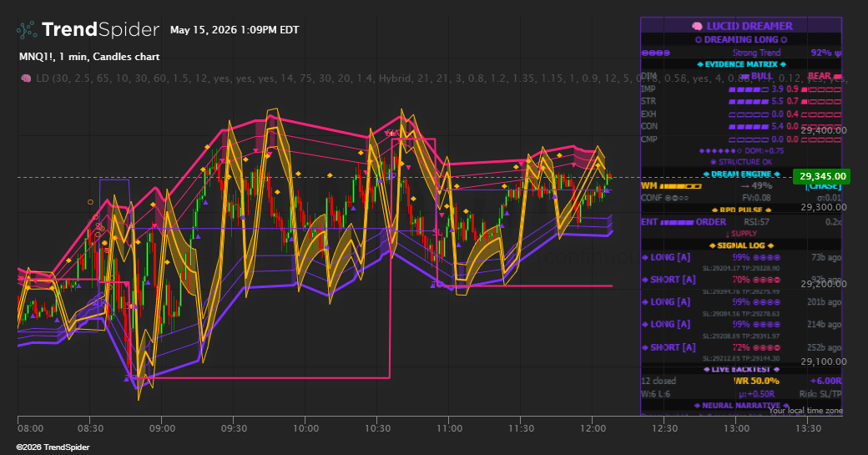Click the chart timestamp May 15, 2026 1:09PM EDT
The width and height of the screenshot is (868, 455).
(235, 30)
